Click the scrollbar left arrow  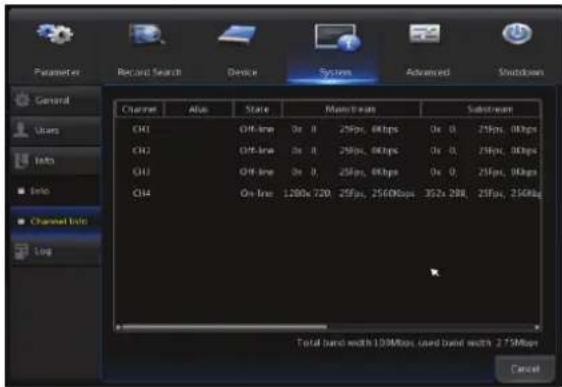118,327
